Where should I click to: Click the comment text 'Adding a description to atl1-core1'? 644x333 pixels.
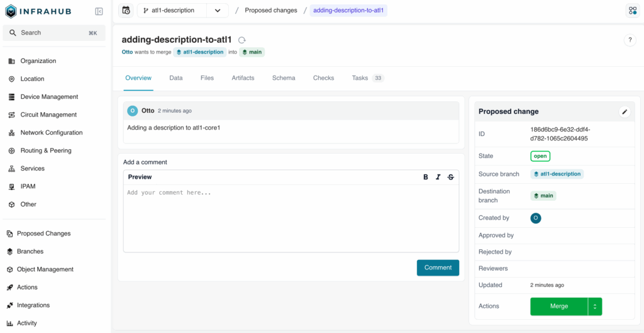[x=174, y=128]
